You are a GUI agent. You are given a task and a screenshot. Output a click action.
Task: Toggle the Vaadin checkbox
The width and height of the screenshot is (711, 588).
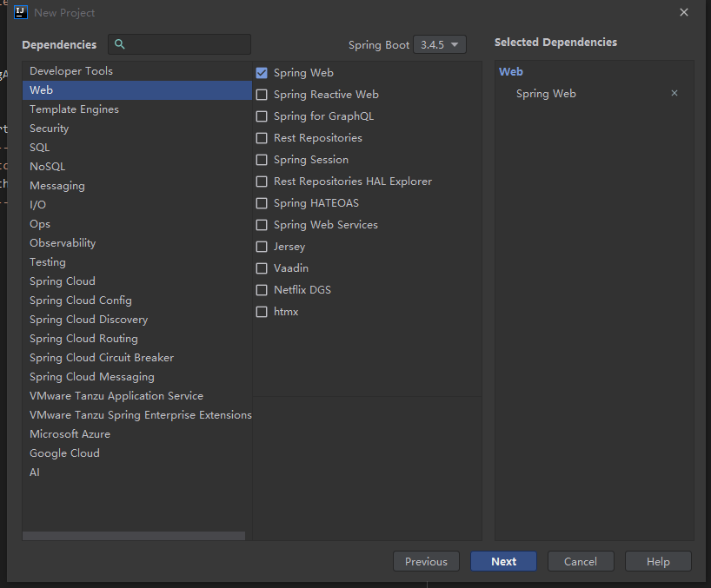pos(262,268)
